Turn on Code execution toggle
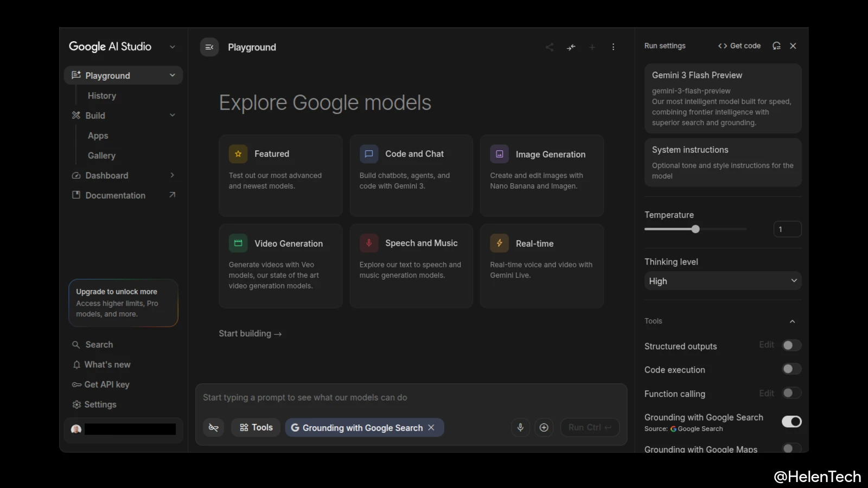This screenshot has width=868, height=488. click(791, 369)
